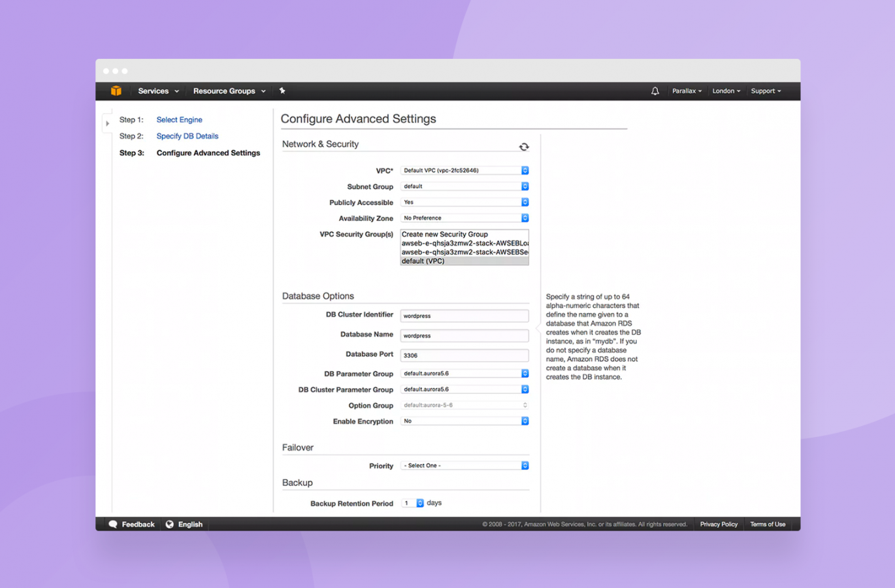Click the Feedback button

[x=132, y=524]
